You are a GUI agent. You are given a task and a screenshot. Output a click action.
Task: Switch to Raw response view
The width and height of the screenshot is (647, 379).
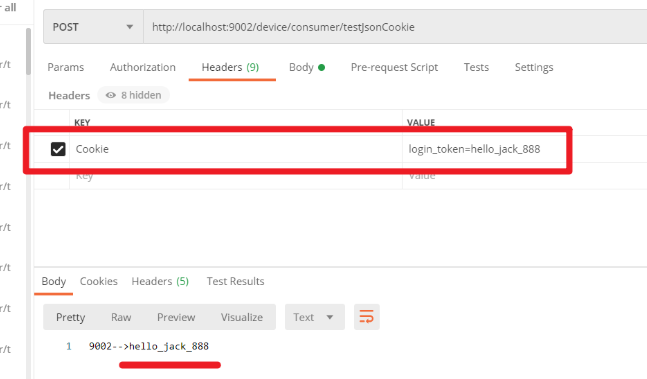[x=121, y=317]
